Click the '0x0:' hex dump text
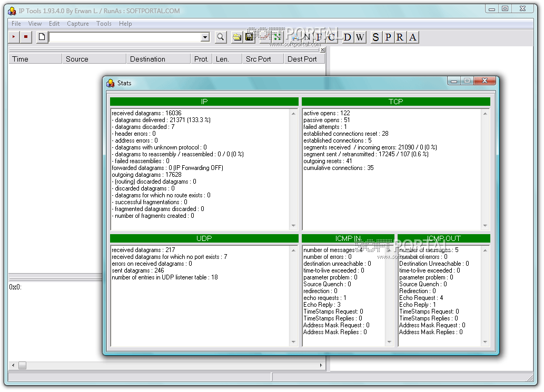Viewport: 544px width, 392px height. (15, 287)
